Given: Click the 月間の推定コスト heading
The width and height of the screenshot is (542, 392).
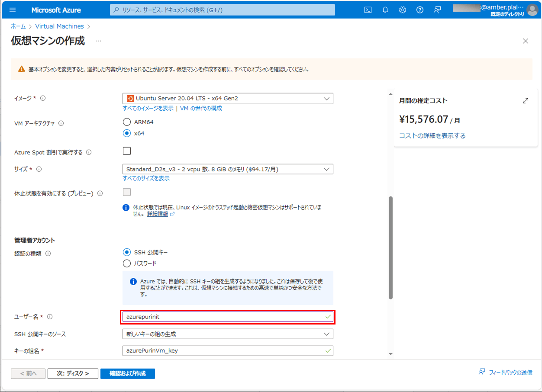Looking at the screenshot, I should click(x=423, y=101).
